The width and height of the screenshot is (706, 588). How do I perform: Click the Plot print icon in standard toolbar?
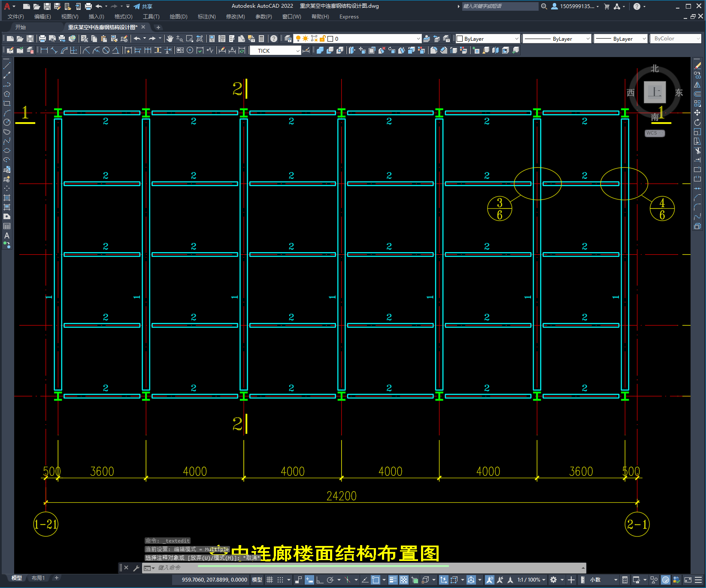click(x=42, y=39)
